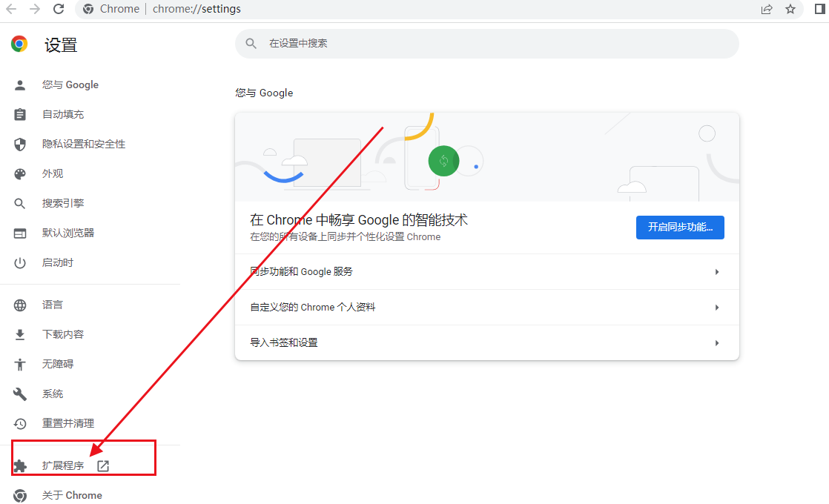The height and width of the screenshot is (504, 829).
Task: Open 导入书签和设置 row
Action: tap(487, 343)
